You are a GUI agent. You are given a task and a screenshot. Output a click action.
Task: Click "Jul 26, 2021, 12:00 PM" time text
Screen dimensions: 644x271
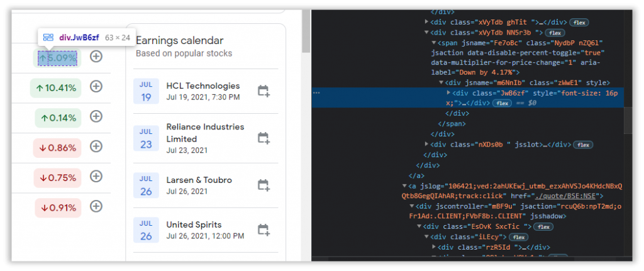(205, 236)
